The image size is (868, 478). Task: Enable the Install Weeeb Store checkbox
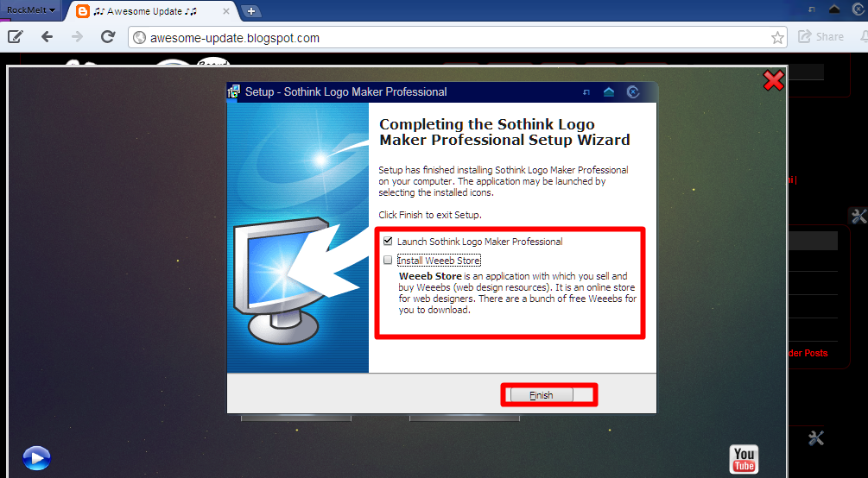(388, 260)
